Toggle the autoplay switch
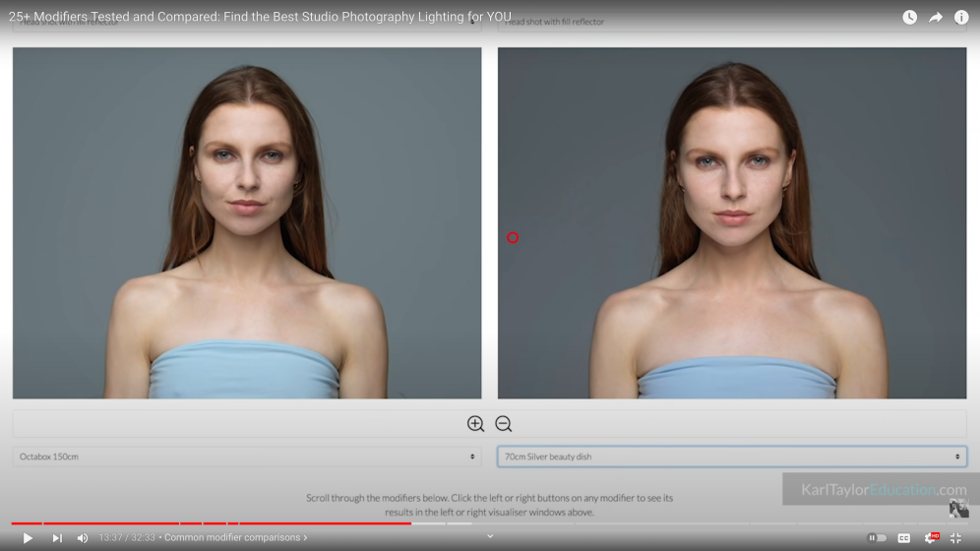980x551 pixels. tap(876, 538)
